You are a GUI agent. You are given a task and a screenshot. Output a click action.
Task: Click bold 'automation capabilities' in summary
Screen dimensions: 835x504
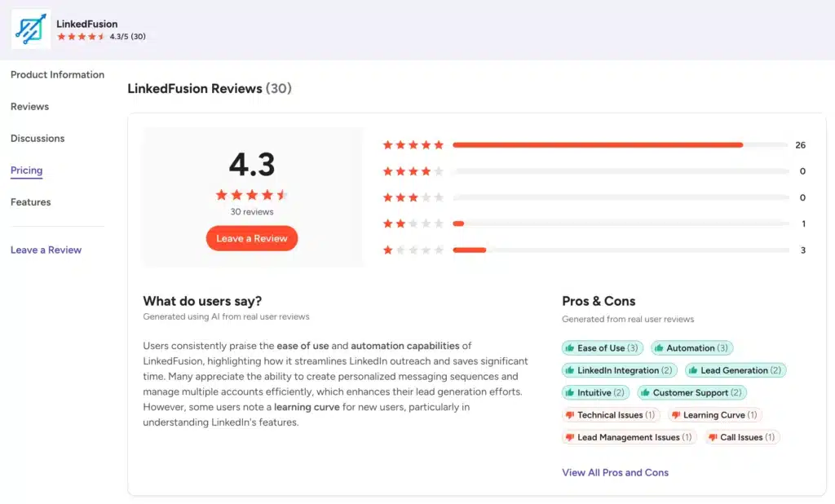click(404, 346)
